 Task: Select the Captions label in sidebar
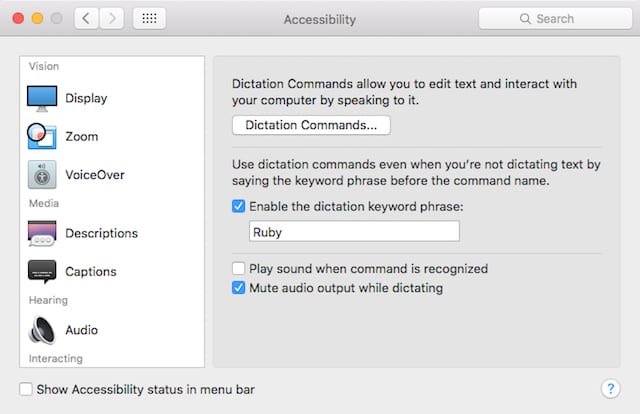(91, 271)
